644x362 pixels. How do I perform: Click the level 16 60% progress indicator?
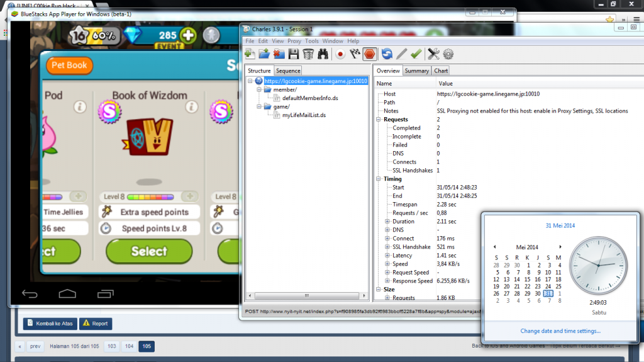point(94,36)
